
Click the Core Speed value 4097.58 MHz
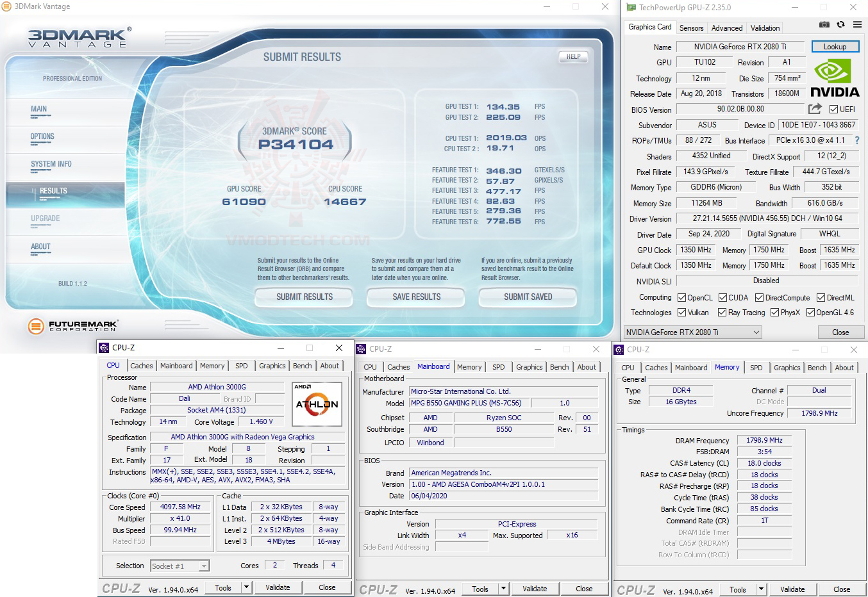[181, 507]
